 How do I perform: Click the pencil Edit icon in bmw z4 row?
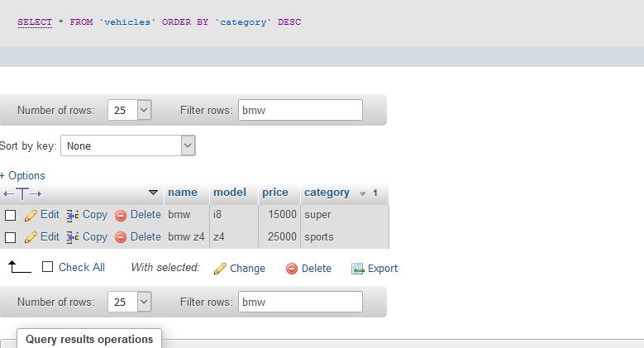tap(31, 237)
